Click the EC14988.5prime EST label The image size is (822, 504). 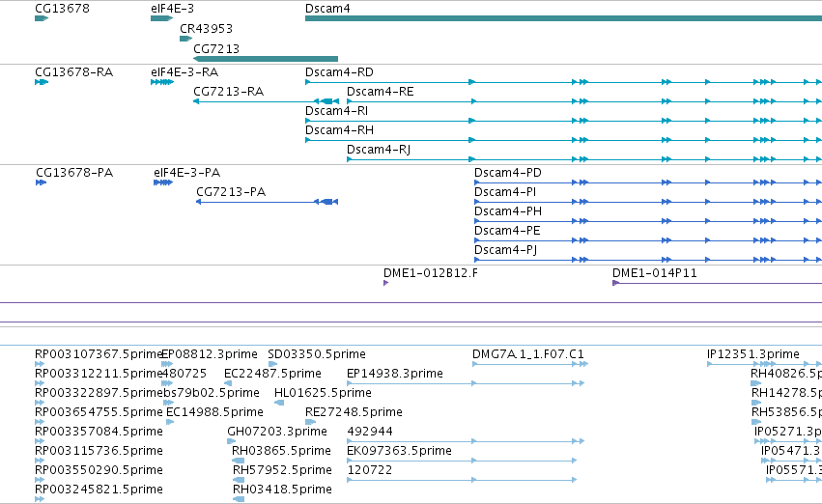click(214, 412)
